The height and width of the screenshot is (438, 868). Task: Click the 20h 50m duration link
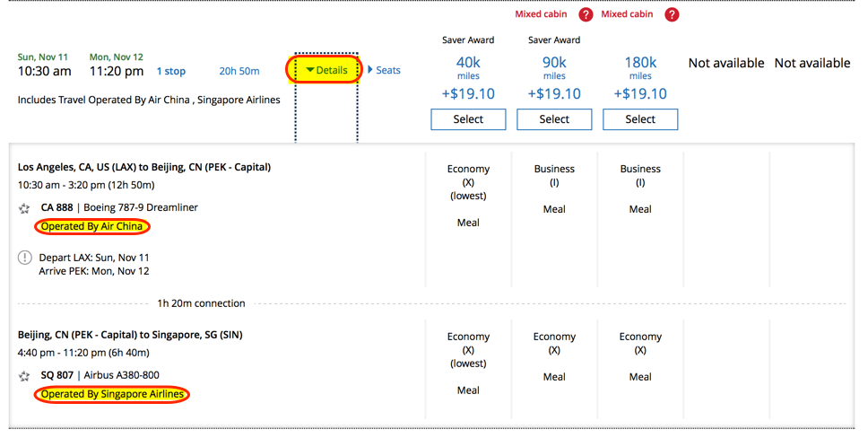click(x=239, y=71)
